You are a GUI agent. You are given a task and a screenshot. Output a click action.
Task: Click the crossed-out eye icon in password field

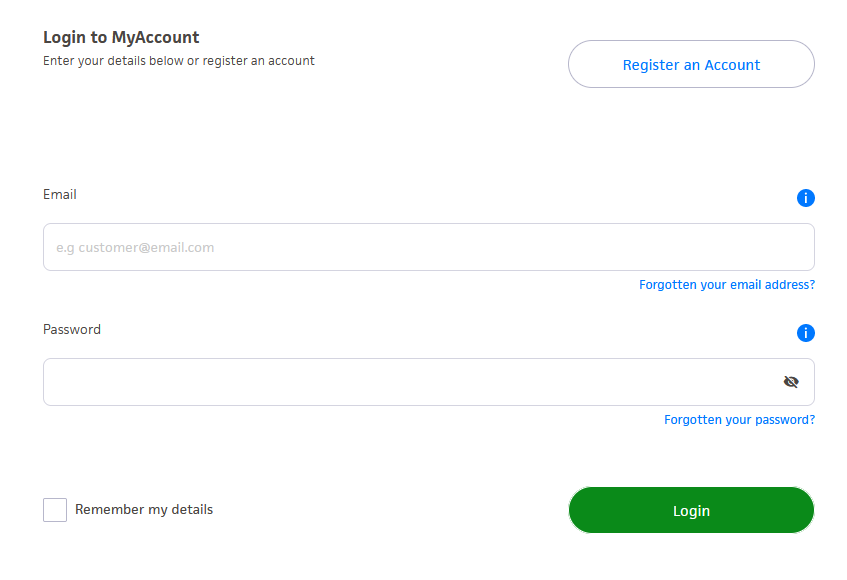(x=791, y=381)
